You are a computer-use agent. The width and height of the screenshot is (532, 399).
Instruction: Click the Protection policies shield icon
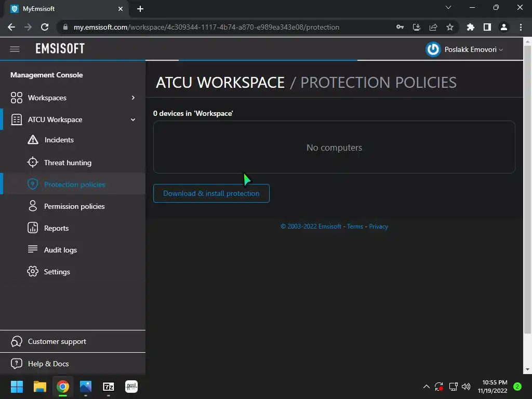[33, 184]
